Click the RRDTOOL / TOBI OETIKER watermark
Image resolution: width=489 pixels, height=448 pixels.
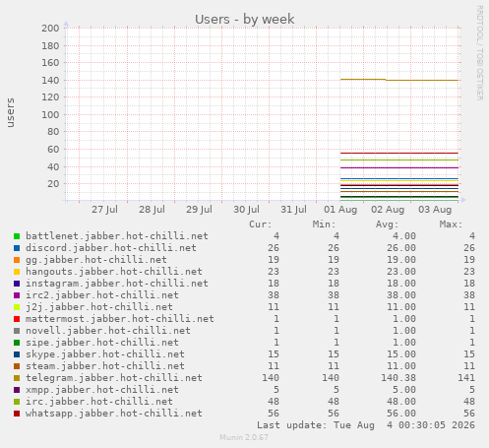pyautogui.click(x=479, y=53)
